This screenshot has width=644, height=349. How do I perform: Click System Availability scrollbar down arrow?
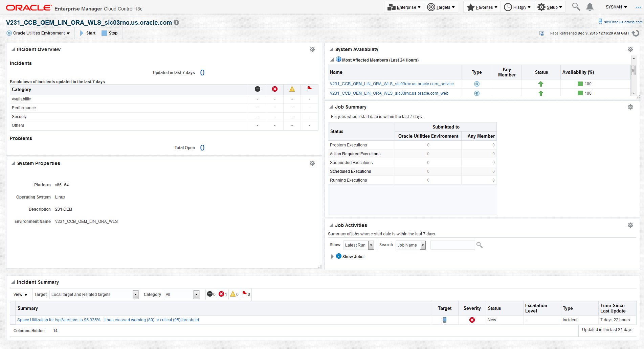point(634,93)
